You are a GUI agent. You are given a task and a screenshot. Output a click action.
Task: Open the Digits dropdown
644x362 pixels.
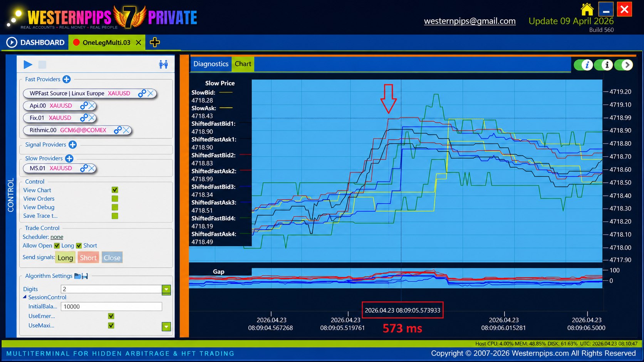(166, 289)
